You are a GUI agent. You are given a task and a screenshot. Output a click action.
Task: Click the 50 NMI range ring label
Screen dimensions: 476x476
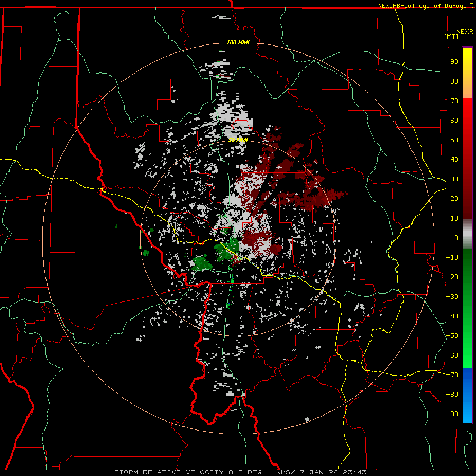238,140
